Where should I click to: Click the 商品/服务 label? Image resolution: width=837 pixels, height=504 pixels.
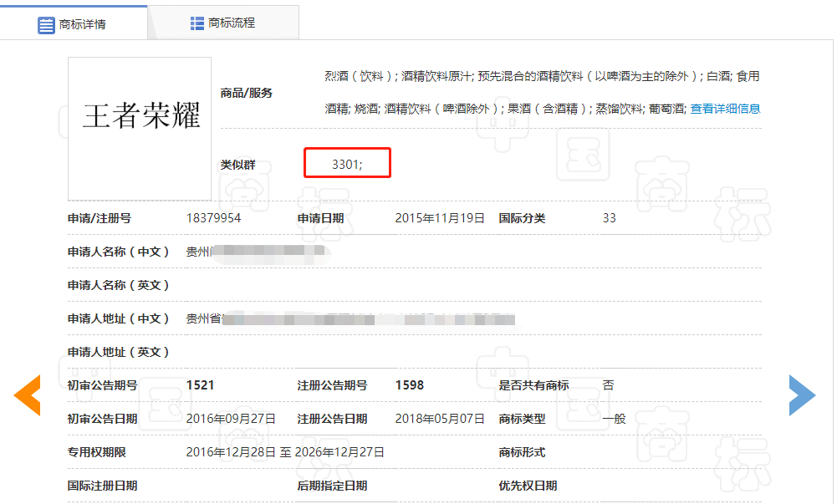[x=247, y=93]
